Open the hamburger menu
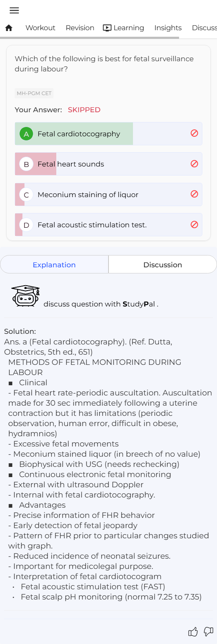 point(14,11)
